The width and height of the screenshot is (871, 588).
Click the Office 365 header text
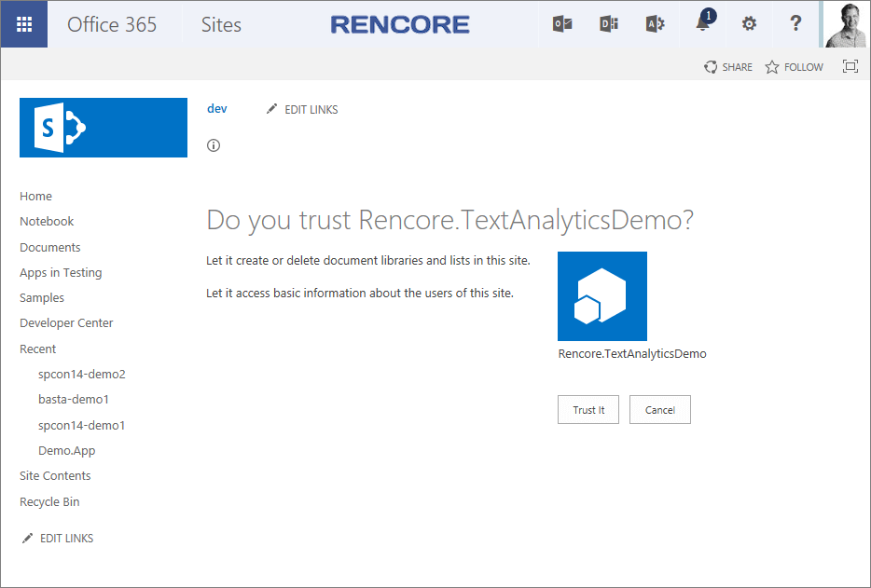click(112, 24)
